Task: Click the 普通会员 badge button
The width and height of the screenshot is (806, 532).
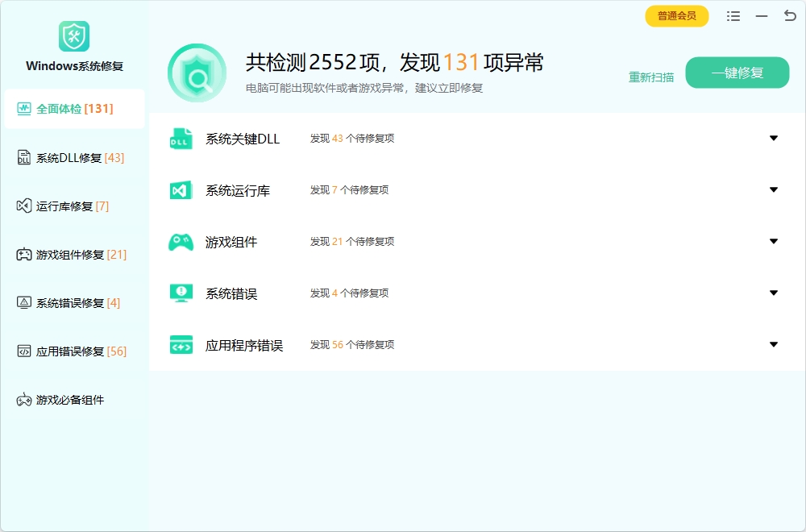Action: click(677, 16)
